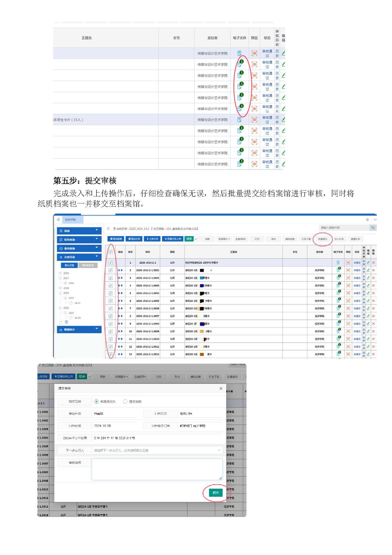Click into the 审核说明 text area

157,469
